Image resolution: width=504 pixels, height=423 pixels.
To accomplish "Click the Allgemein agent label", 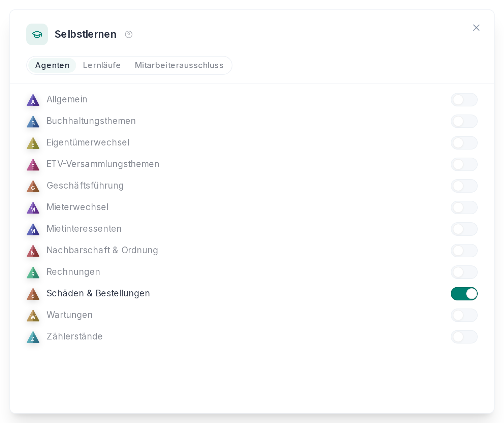I will 67,99.
